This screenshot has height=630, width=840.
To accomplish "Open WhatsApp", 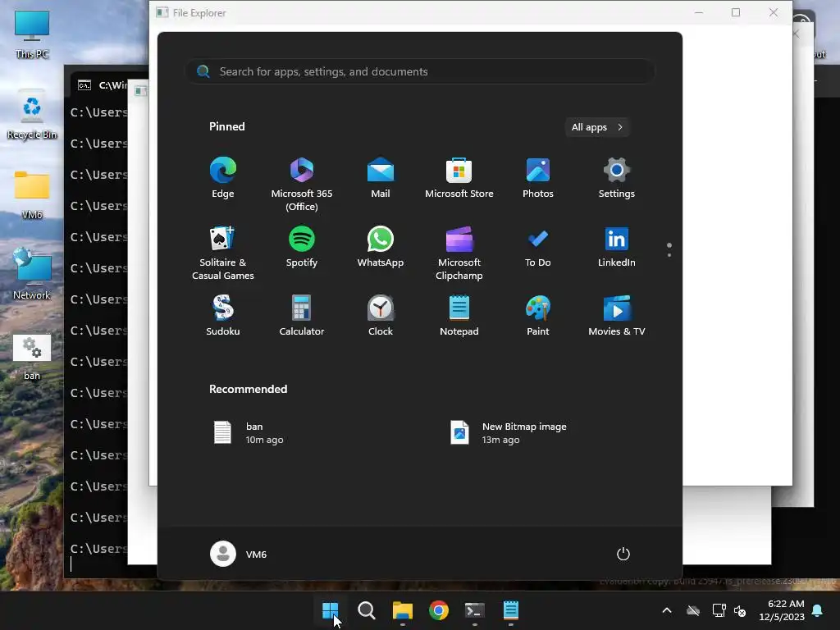I will [x=381, y=247].
